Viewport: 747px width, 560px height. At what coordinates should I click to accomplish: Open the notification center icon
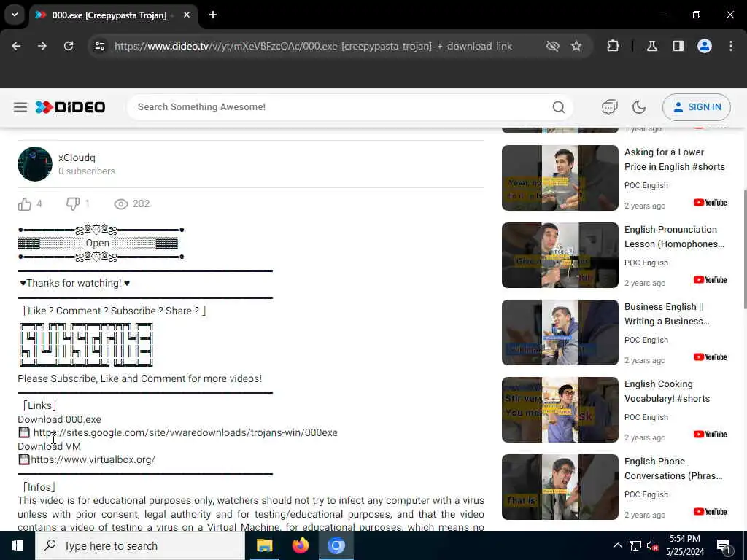coord(724,547)
